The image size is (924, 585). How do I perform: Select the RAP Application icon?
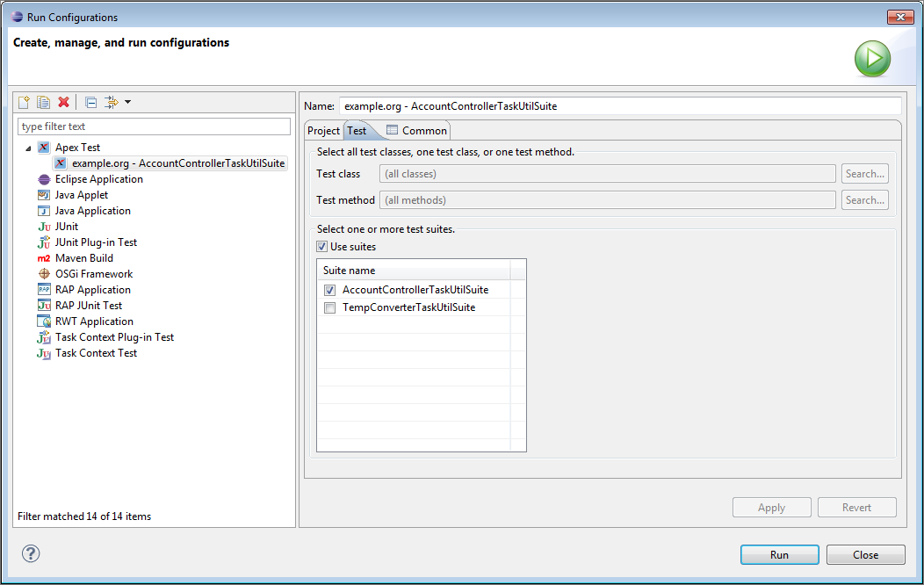point(44,289)
